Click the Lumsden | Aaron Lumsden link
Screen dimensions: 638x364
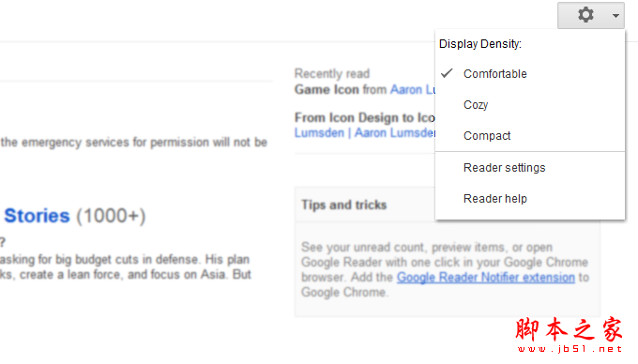[365, 133]
